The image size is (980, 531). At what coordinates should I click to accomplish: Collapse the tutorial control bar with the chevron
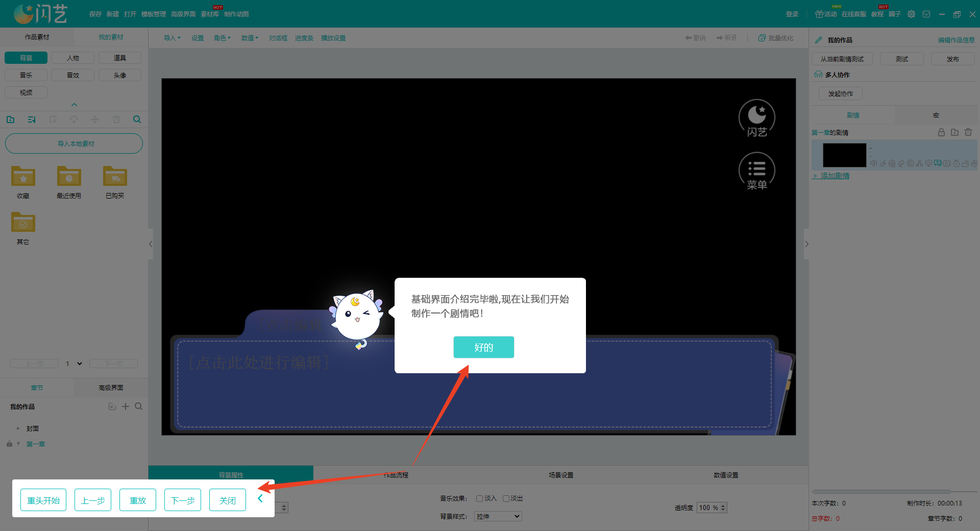point(260,498)
